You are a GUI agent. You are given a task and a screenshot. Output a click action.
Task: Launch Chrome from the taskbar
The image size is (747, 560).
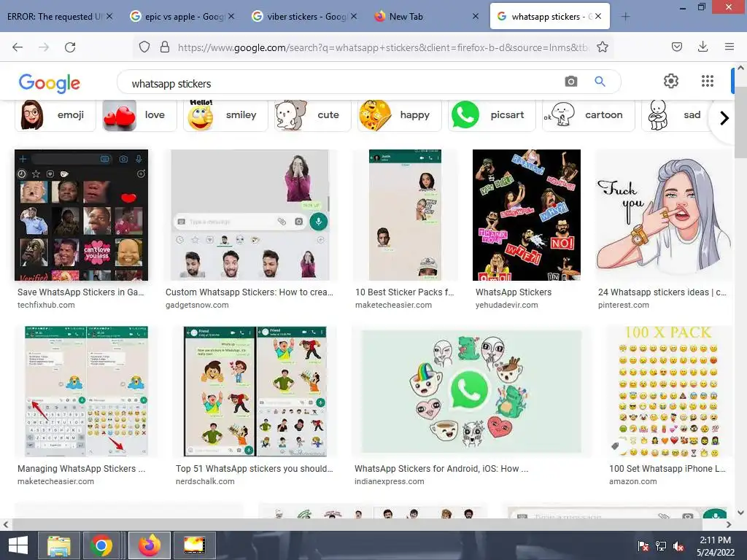(x=101, y=545)
